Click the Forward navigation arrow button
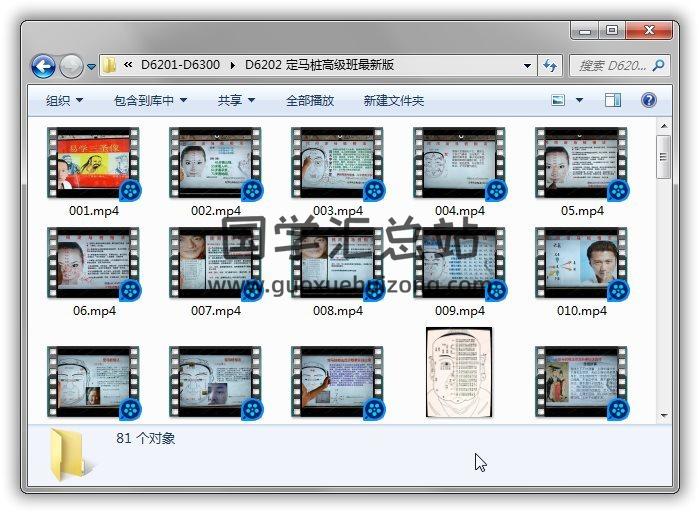Viewport: 700px width, 514px height. tap(71, 67)
